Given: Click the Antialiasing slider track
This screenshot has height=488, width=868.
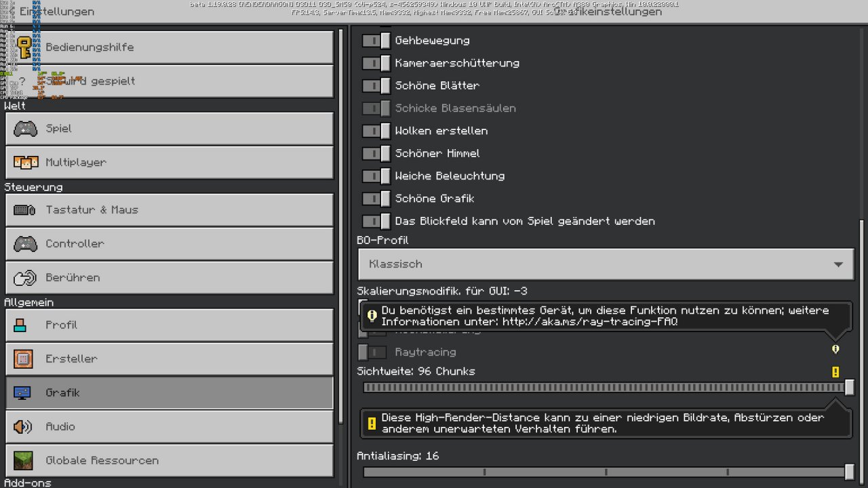Looking at the screenshot, I should [x=606, y=472].
